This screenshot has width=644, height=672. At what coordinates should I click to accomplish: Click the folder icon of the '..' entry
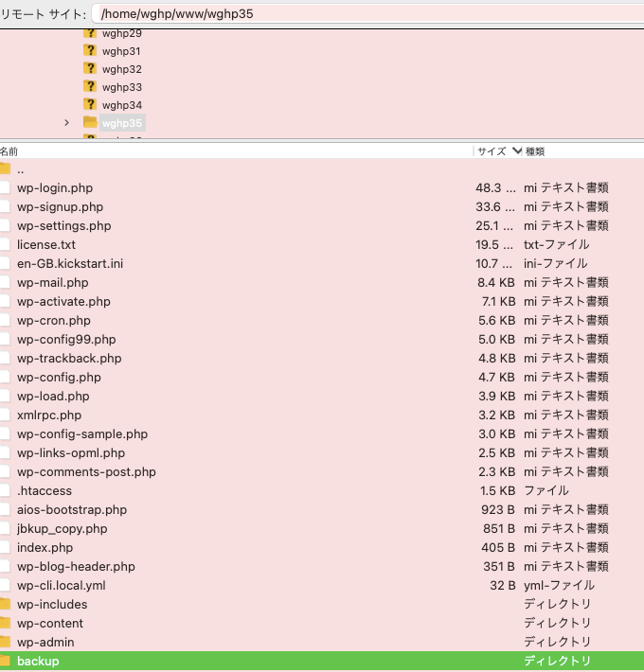(5, 168)
